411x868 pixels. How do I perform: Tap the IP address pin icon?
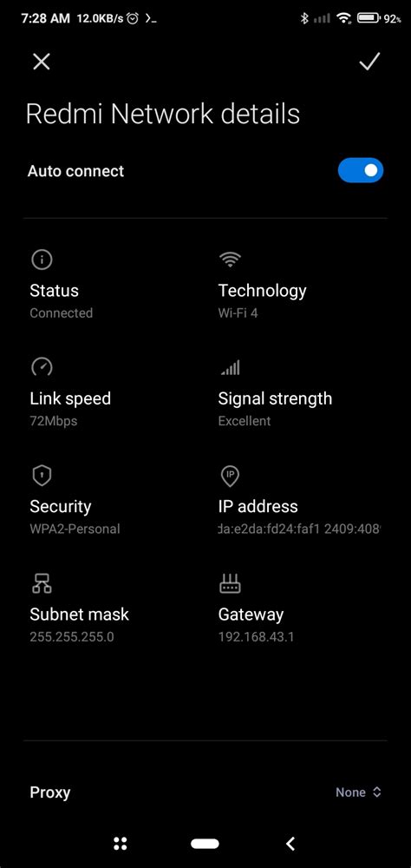point(230,476)
